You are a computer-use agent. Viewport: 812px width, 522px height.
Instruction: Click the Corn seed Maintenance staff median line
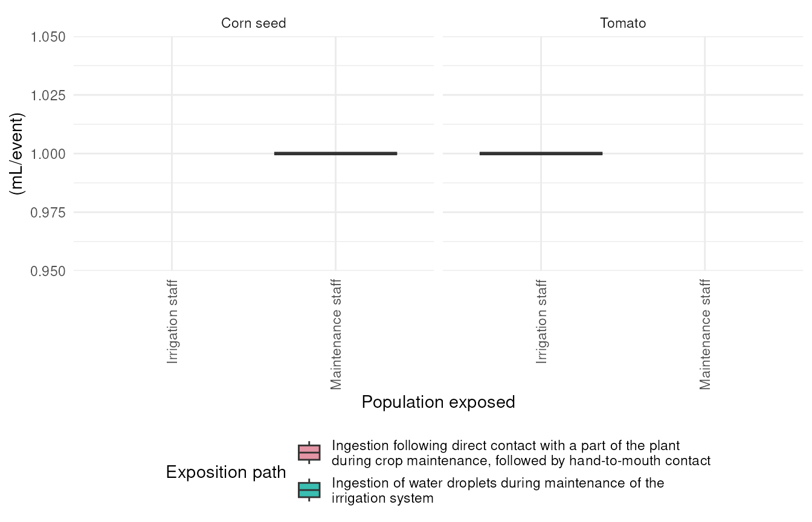pyautogui.click(x=336, y=153)
